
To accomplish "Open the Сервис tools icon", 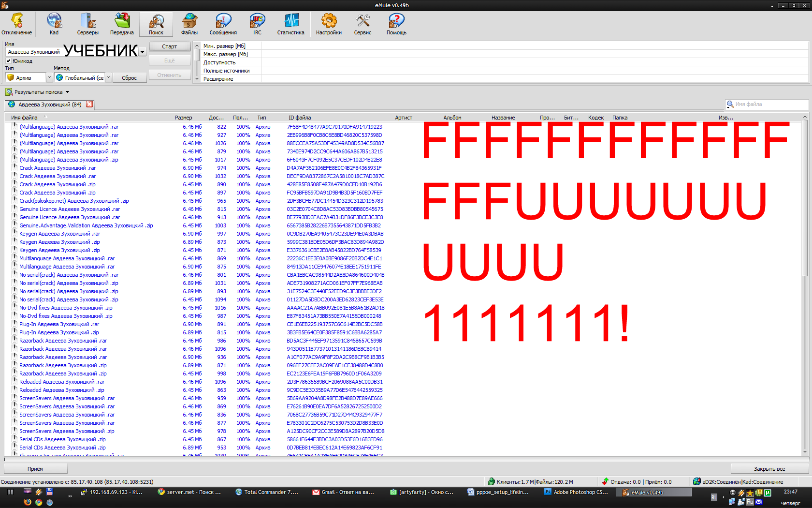I will [362, 24].
